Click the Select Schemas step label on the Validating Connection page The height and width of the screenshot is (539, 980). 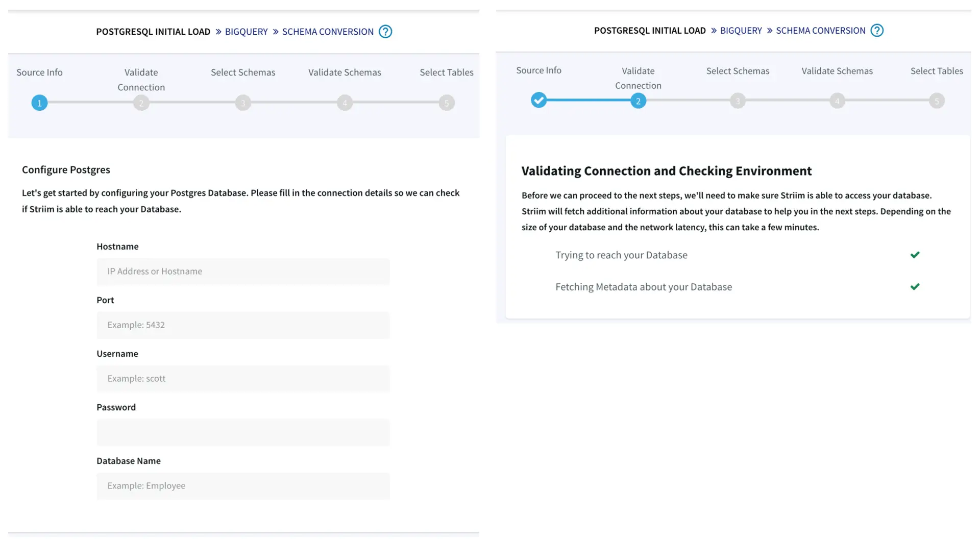pos(737,71)
